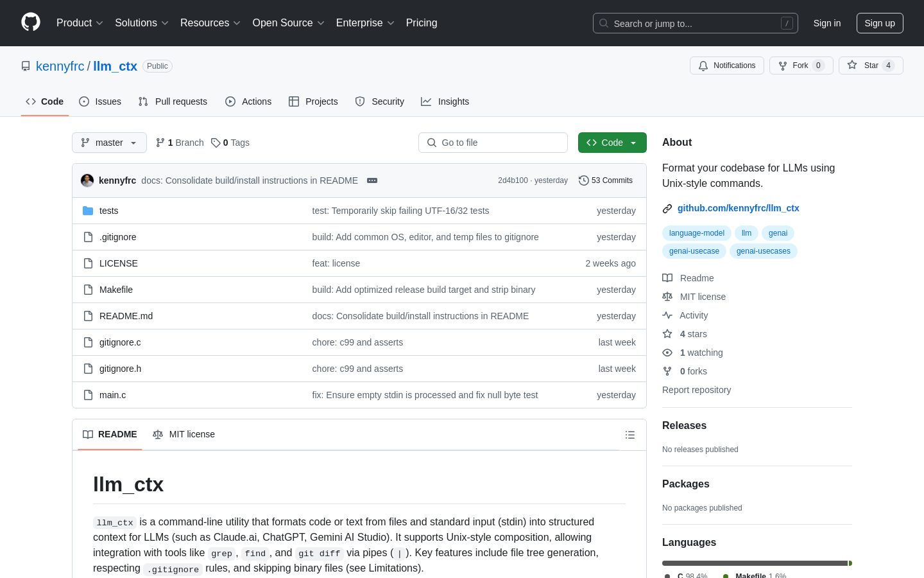Open the Product dropdown menu

(x=80, y=23)
